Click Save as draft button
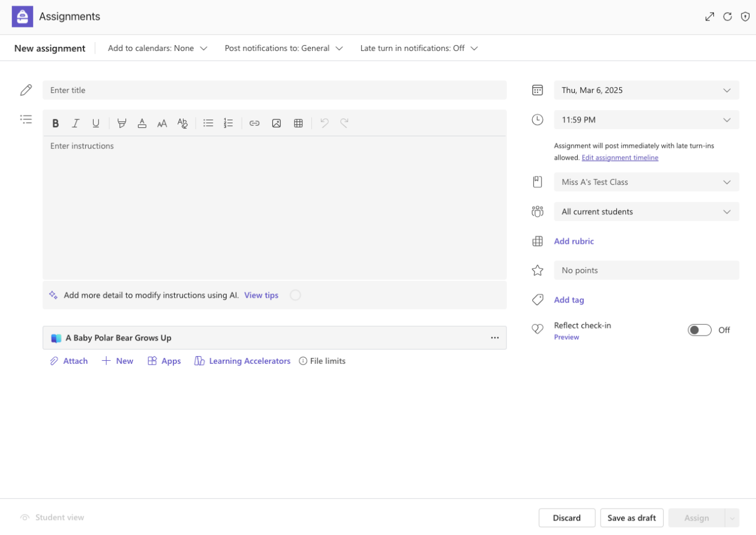Screen dimensions: 756x535 (x=631, y=518)
